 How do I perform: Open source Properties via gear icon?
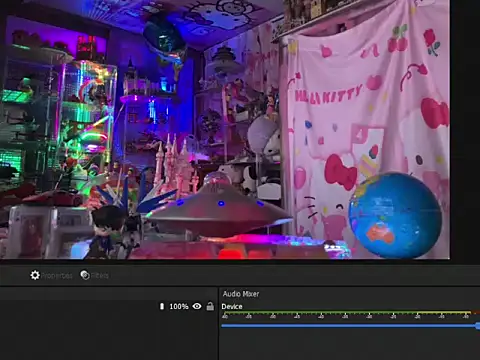pyautogui.click(x=35, y=275)
